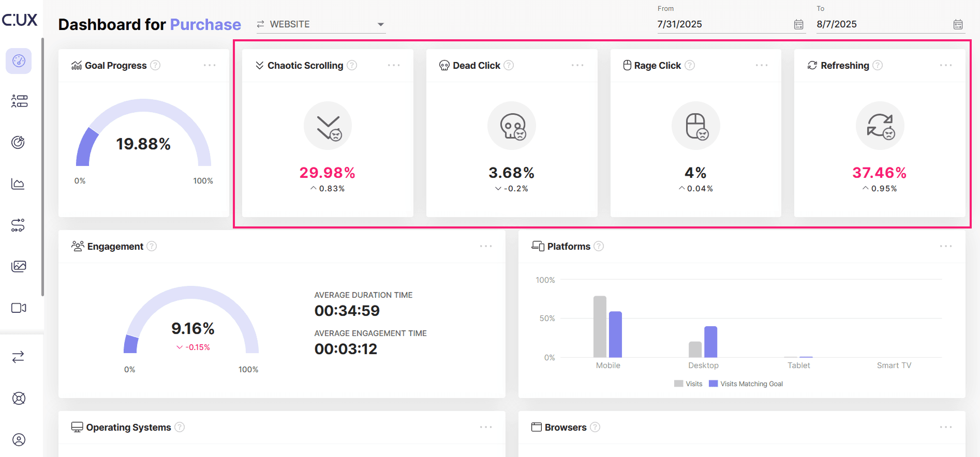Toggle the Visits legend item
Screen dimensions: 980x457
click(688, 384)
